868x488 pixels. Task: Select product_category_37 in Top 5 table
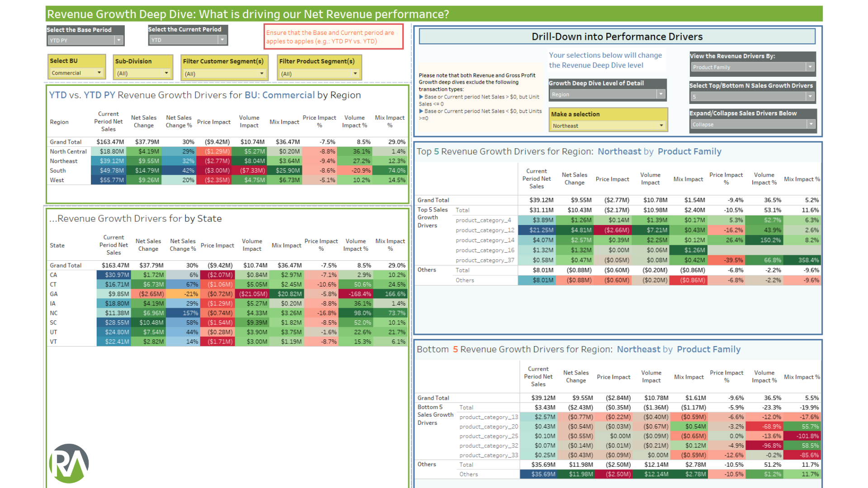tap(485, 260)
